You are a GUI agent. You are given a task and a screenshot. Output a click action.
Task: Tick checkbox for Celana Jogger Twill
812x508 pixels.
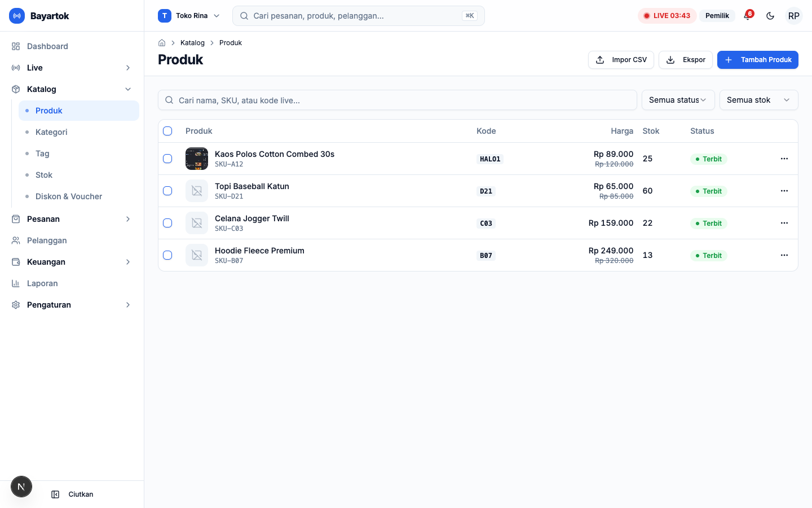tap(167, 223)
